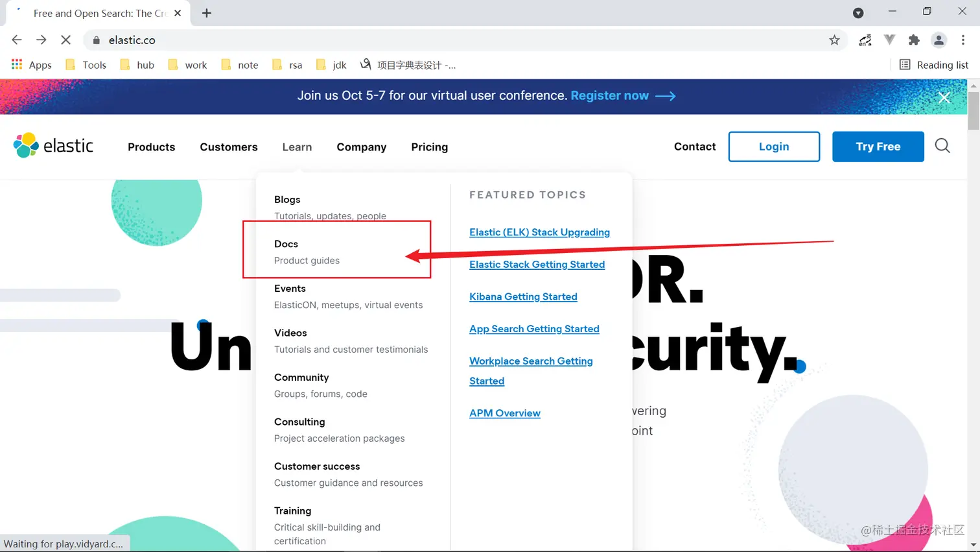Open Workplace Search Getting Started link
The image size is (980, 552).
[x=531, y=370]
